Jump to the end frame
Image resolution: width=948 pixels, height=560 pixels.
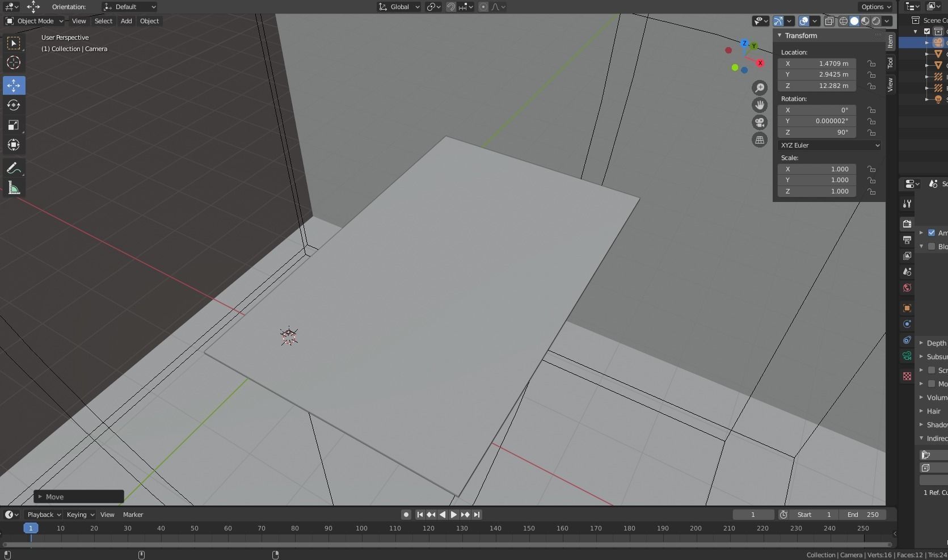(477, 515)
